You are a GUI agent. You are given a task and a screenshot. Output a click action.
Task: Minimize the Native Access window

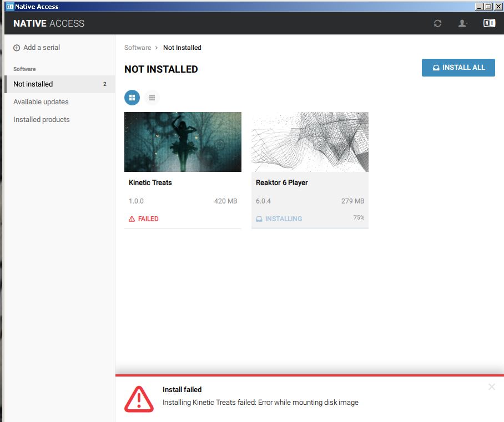(479, 7)
